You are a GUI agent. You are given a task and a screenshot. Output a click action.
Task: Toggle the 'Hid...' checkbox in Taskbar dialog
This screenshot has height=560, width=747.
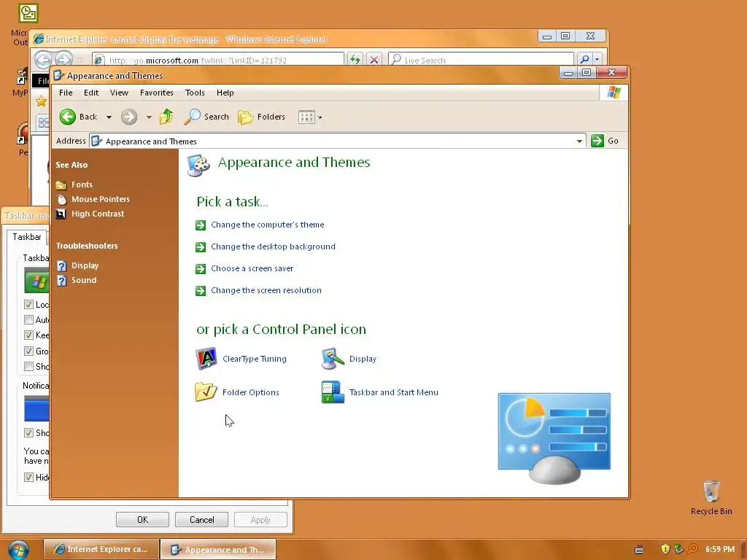[x=28, y=477]
